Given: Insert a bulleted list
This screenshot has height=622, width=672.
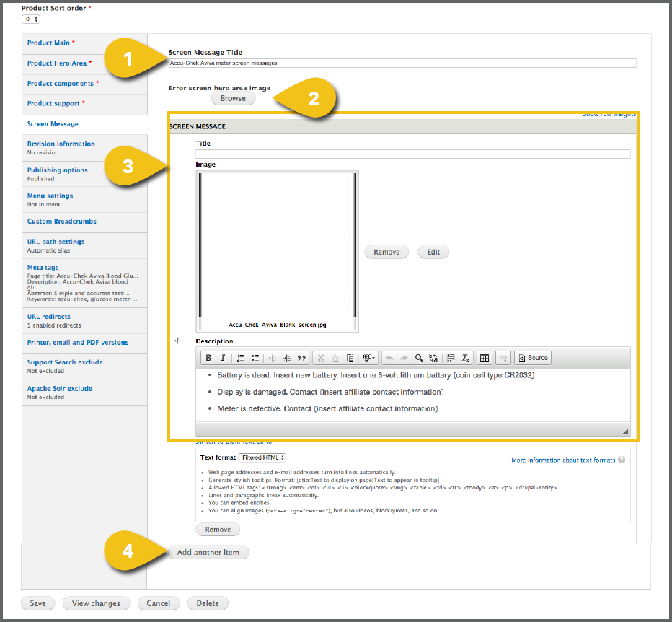Looking at the screenshot, I should click(255, 358).
